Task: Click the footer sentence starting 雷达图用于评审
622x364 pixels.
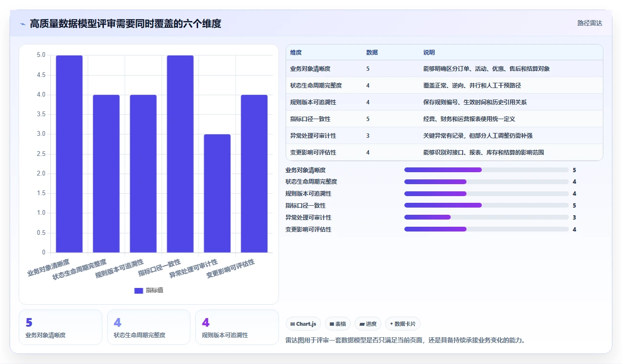Action: click(405, 341)
